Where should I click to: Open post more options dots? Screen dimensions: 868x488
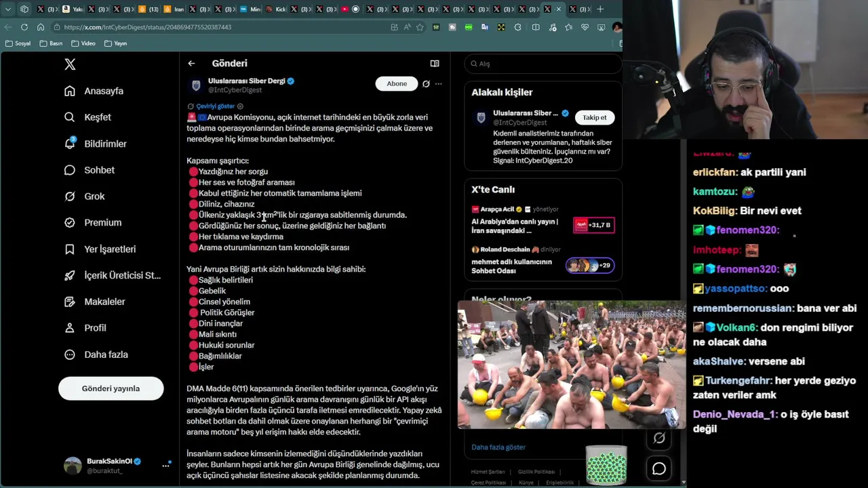[439, 84]
